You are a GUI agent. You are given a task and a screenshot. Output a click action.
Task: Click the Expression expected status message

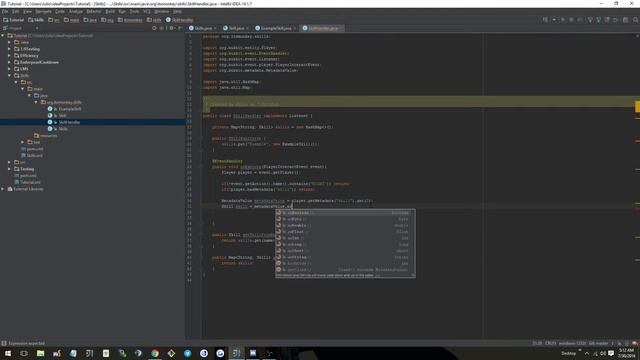(27, 343)
